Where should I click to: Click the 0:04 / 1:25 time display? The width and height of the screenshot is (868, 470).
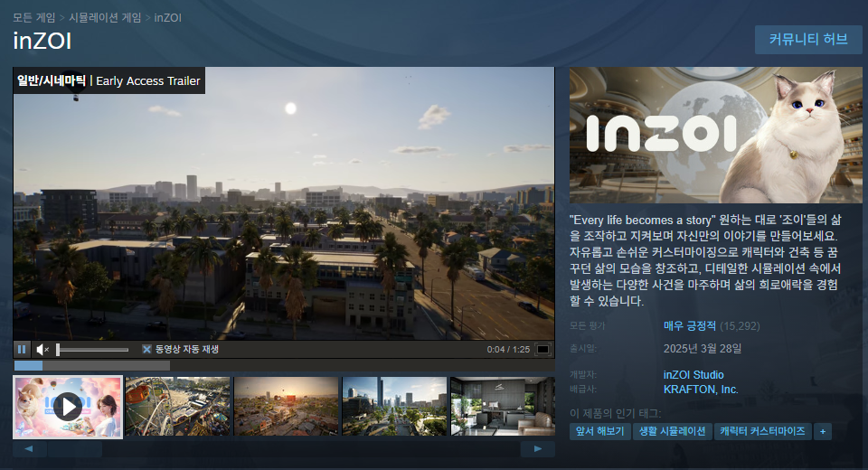[x=508, y=349]
